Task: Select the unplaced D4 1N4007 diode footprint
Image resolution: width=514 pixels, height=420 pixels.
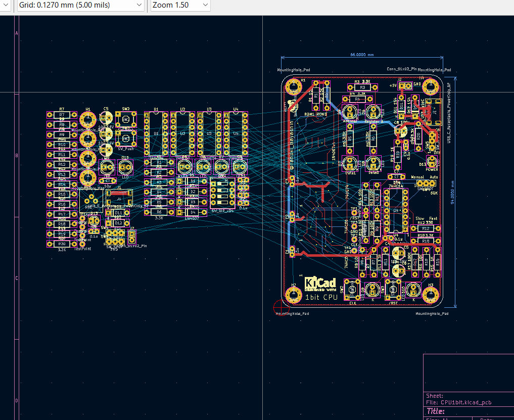Action: 192,213
